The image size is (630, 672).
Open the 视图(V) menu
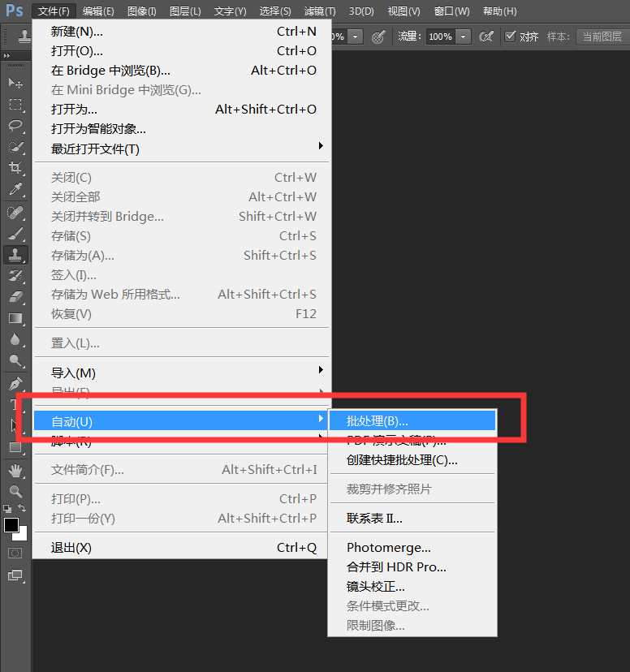click(403, 11)
